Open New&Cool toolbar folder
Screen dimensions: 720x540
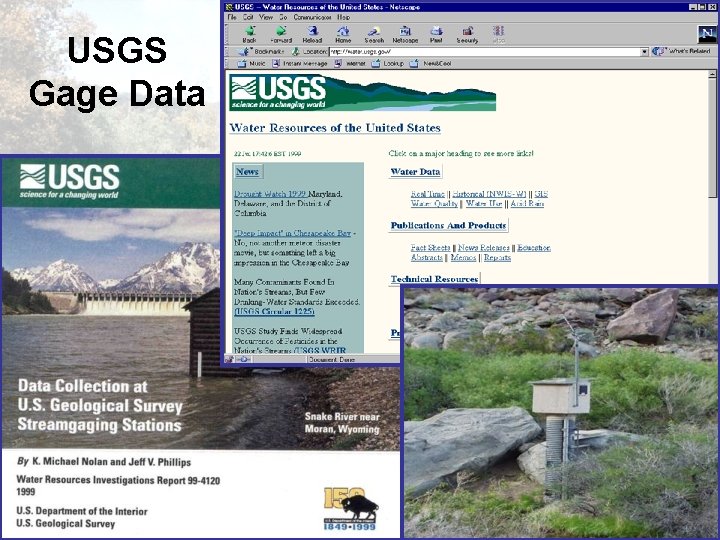(x=430, y=63)
